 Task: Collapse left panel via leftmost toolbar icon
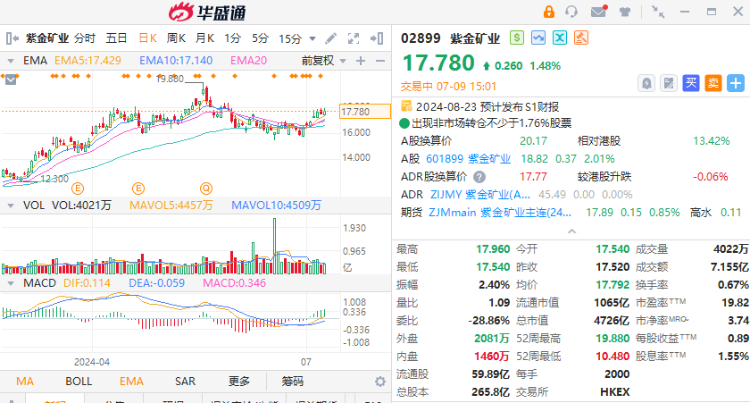[x=12, y=38]
